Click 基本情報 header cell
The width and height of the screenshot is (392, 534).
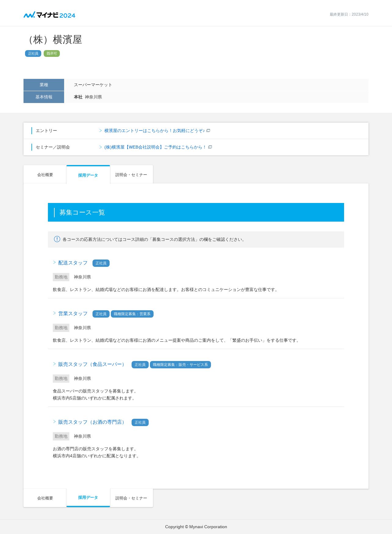point(44,97)
